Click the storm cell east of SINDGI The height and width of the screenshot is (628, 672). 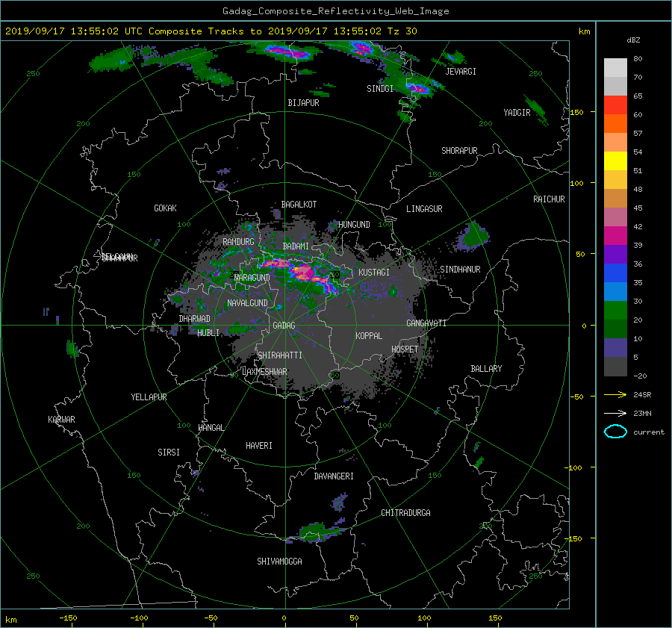417,88
